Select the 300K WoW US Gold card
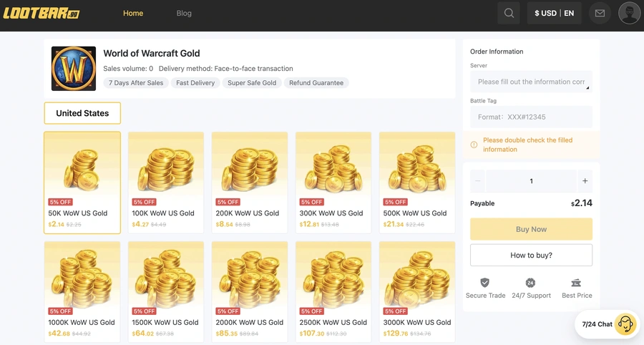 tap(333, 183)
